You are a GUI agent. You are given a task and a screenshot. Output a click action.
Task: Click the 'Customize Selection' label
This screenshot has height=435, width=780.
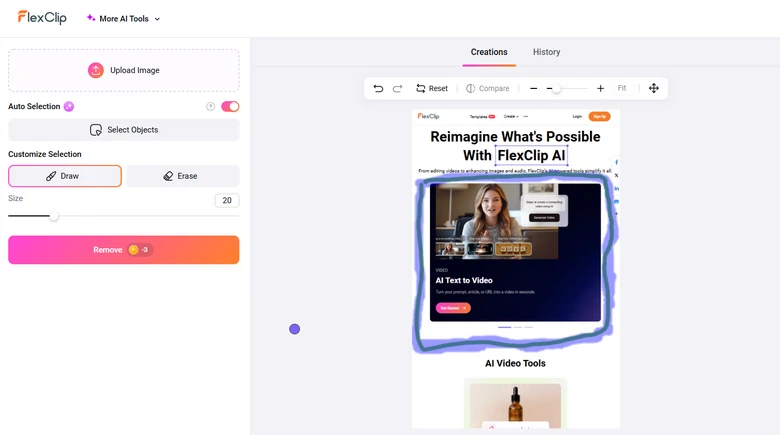tap(45, 154)
